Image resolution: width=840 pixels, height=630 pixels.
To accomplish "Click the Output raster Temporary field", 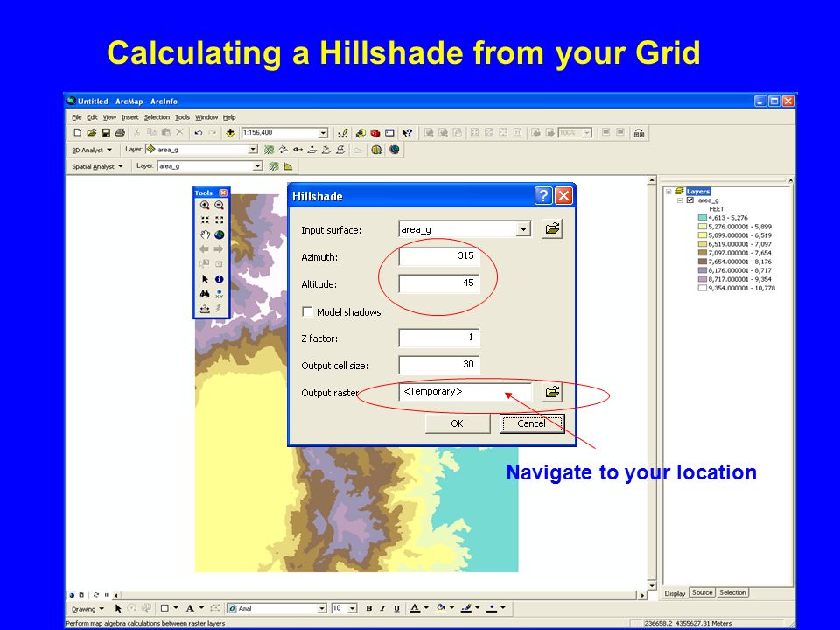I will 465,392.
